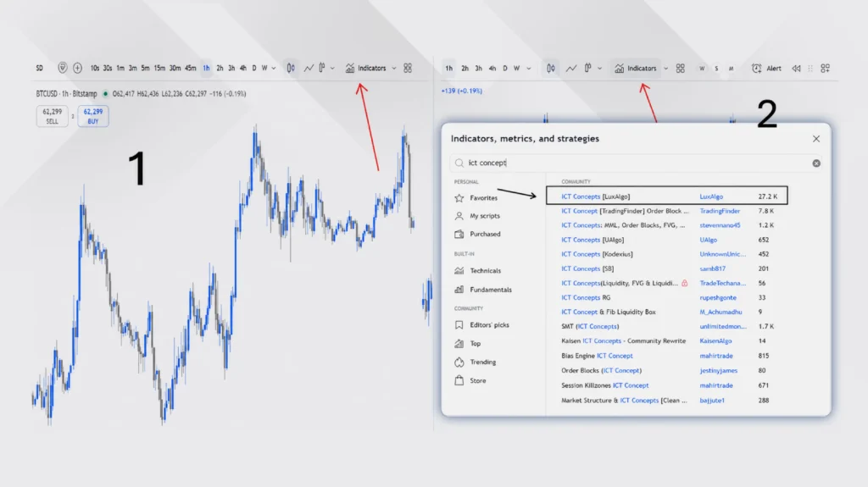Expand Indicators favorites dropdown arrow in right toolbar

click(x=666, y=68)
